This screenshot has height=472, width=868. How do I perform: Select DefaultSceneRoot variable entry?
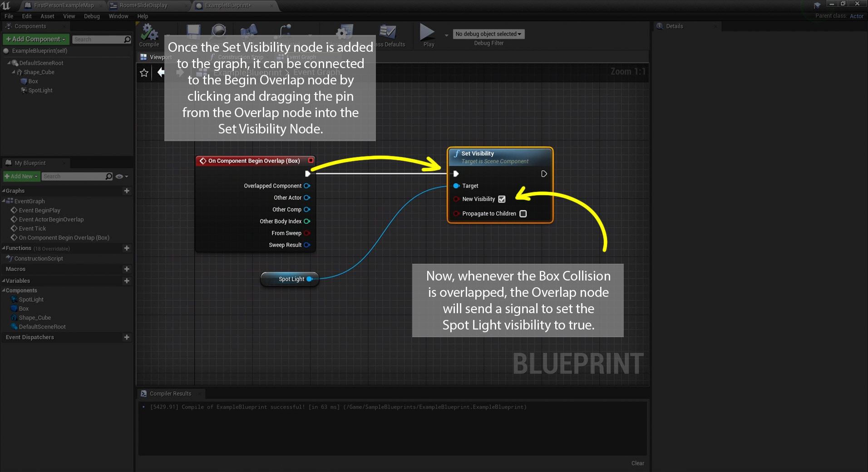coord(42,327)
